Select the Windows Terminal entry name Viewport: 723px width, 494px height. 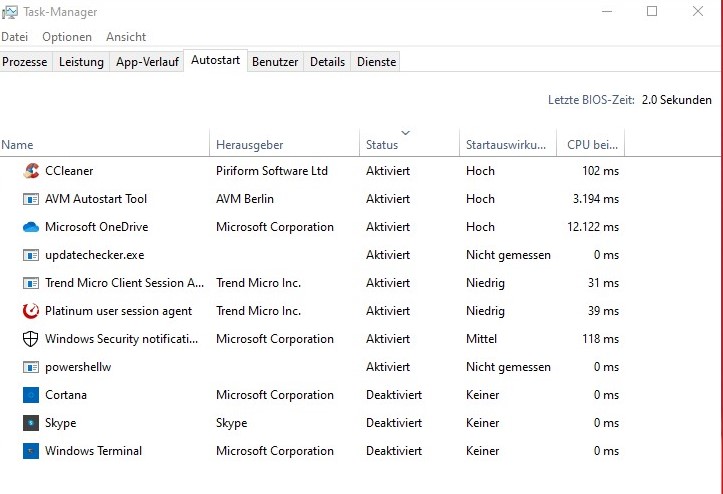94,451
